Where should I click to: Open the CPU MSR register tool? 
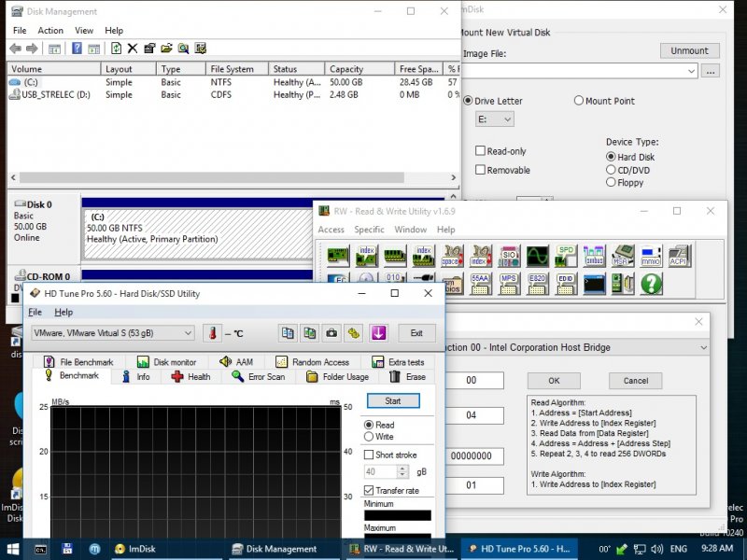[x=623, y=256]
